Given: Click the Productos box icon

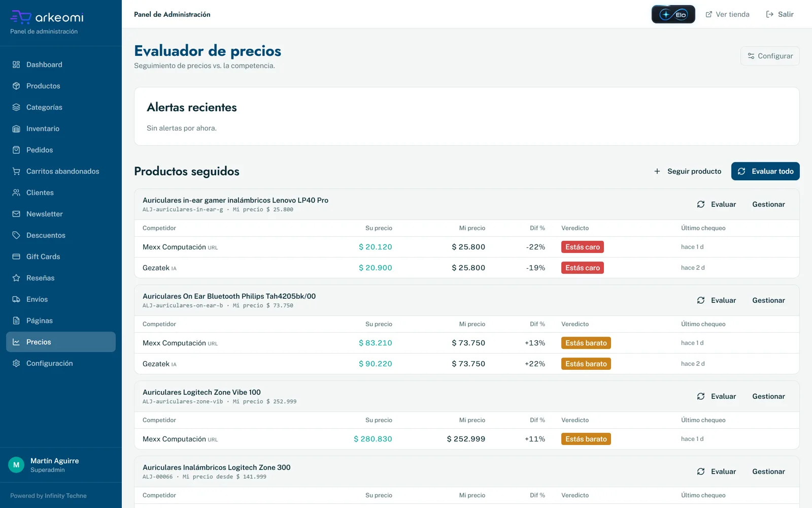Looking at the screenshot, I should pos(16,86).
